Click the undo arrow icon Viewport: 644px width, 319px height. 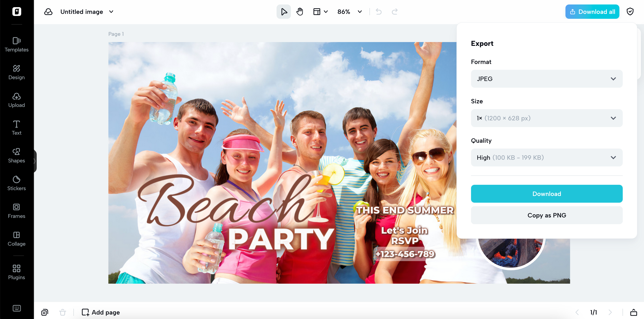(x=378, y=12)
